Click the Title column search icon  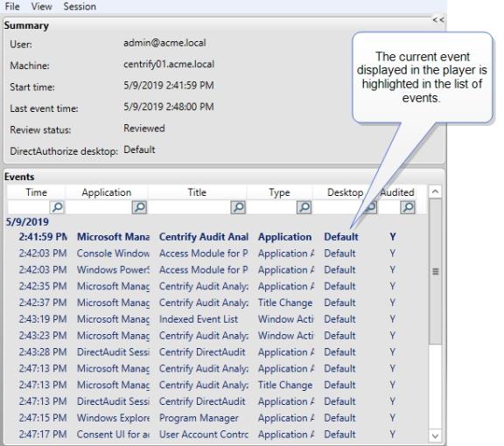point(238,207)
